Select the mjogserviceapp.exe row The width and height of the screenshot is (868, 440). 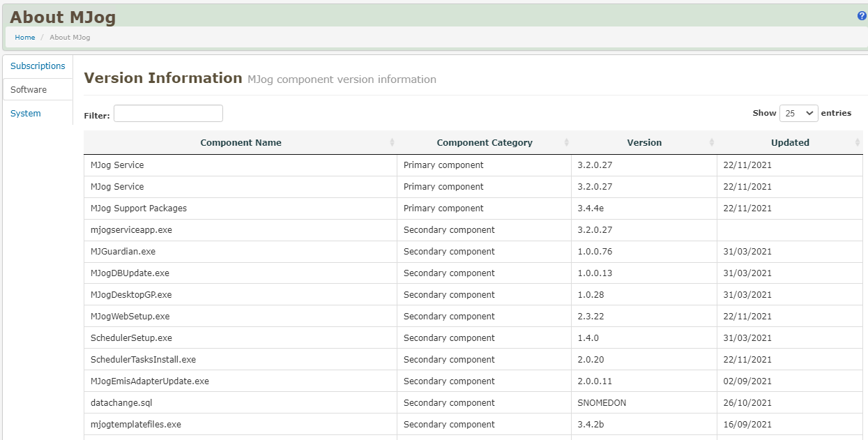click(x=131, y=230)
